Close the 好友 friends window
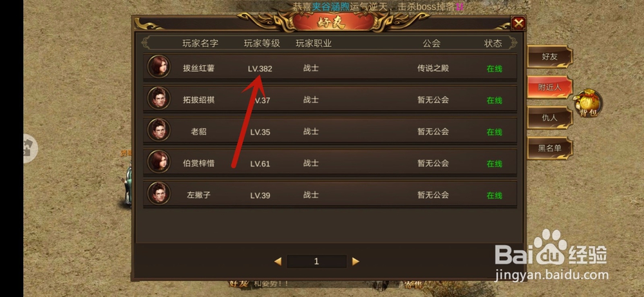This screenshot has width=644, height=297. pyautogui.click(x=518, y=23)
